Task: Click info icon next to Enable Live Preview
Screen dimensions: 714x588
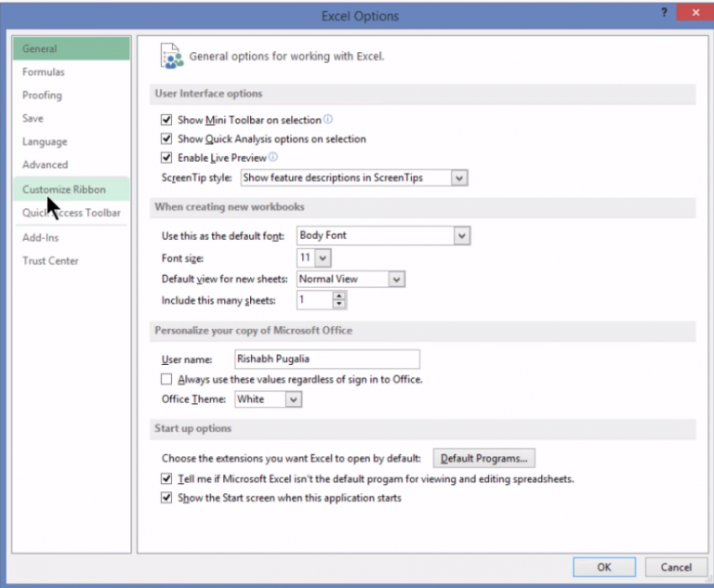Action: click(272, 158)
